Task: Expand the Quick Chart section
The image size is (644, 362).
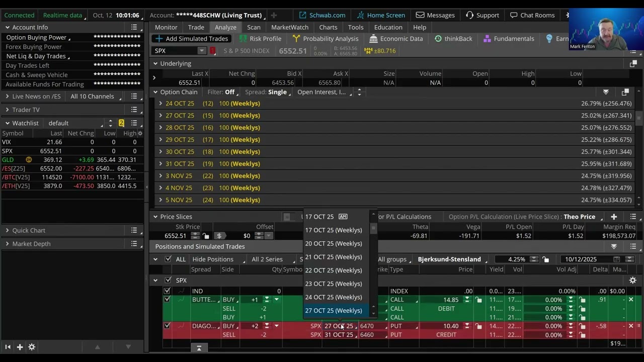Action: (x=8, y=230)
